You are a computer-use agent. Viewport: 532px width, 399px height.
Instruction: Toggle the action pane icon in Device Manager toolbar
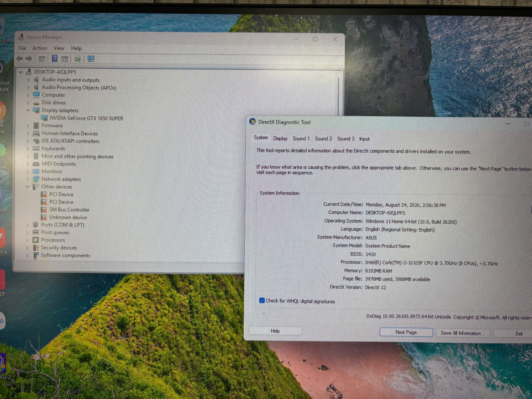[x=65, y=59]
